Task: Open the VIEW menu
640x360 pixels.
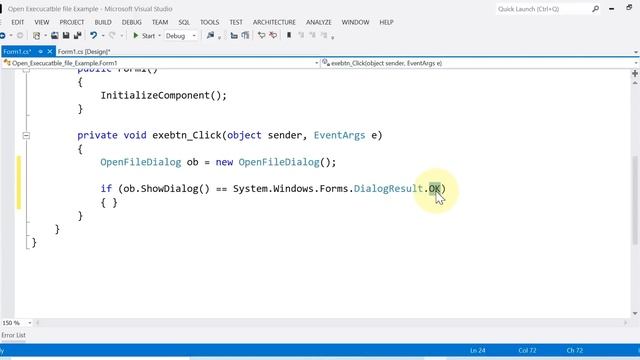Action: (x=42, y=22)
